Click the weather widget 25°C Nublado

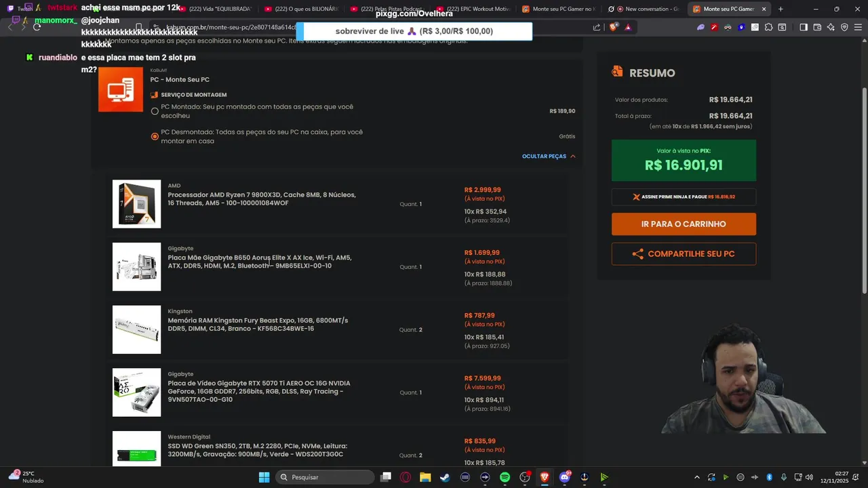coord(26,477)
